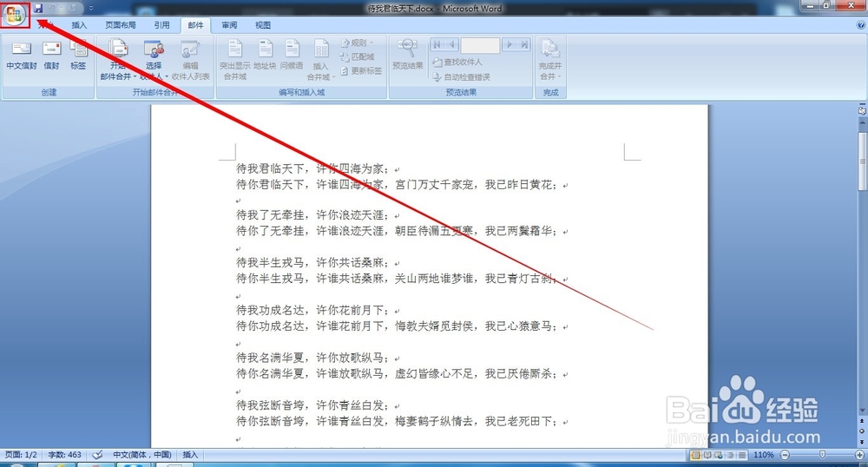Viewport: 868px width, 467px height.
Task: Open the 视图 tab
Action: [x=263, y=25]
